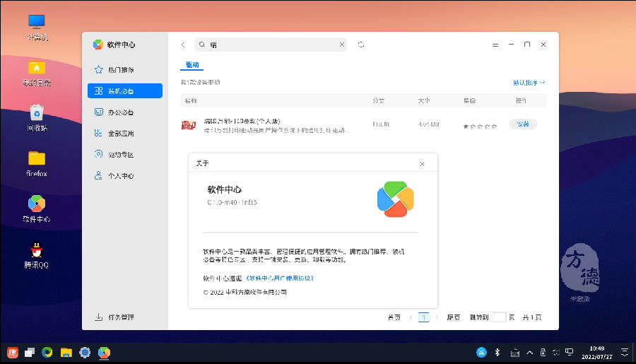Click the task view taskbar icon
Screen dimensions: 636x364
click(x=30, y=352)
